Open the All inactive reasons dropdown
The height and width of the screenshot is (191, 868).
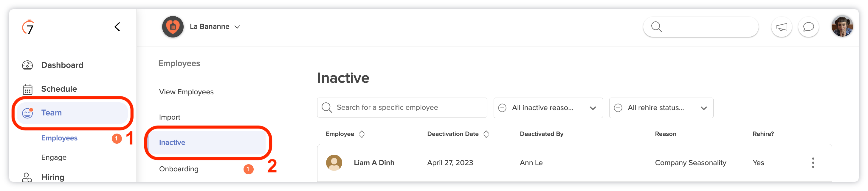click(x=548, y=108)
